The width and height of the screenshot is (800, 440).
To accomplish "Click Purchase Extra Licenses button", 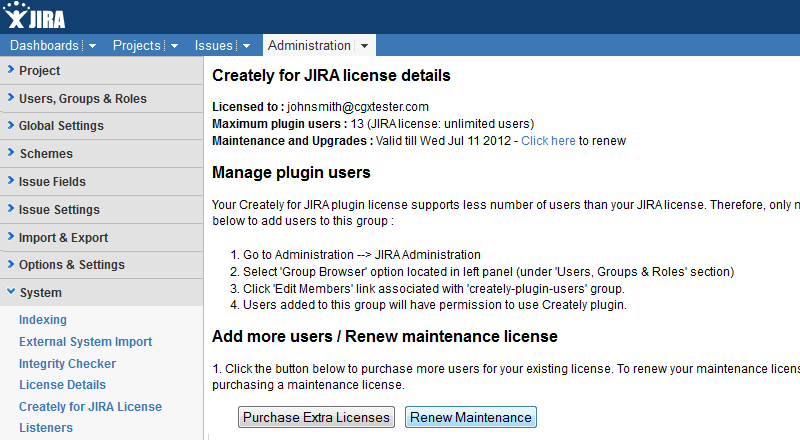I will (x=316, y=417).
